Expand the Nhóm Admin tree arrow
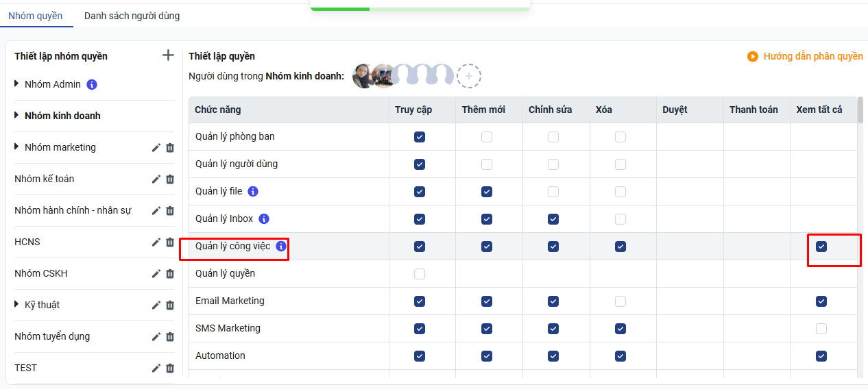 [x=17, y=84]
